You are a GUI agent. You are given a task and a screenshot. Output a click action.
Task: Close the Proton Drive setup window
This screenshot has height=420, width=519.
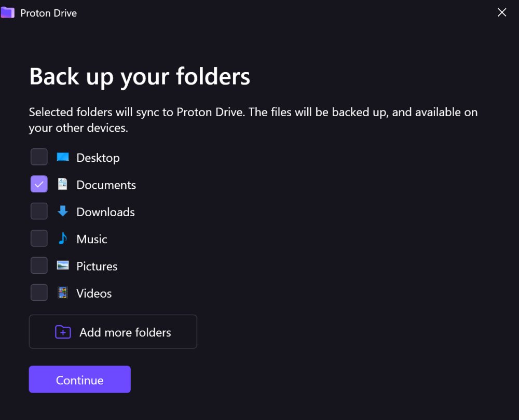502,12
